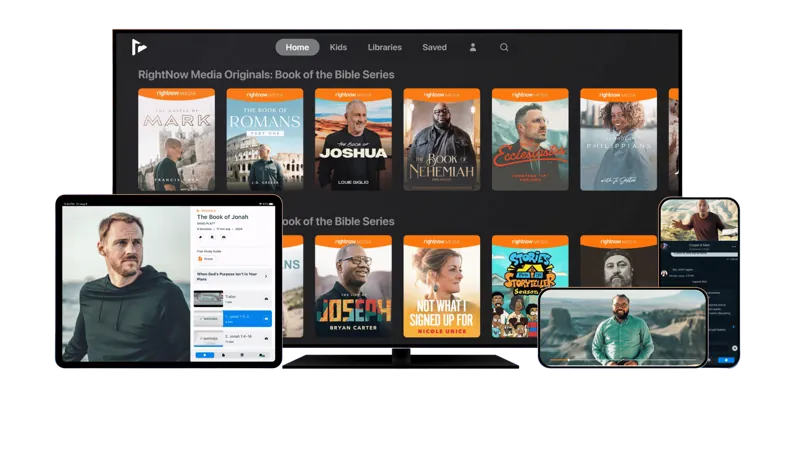The image size is (800, 450).
Task: Download the Trailer via its cloud icon
Action: pos(266,298)
